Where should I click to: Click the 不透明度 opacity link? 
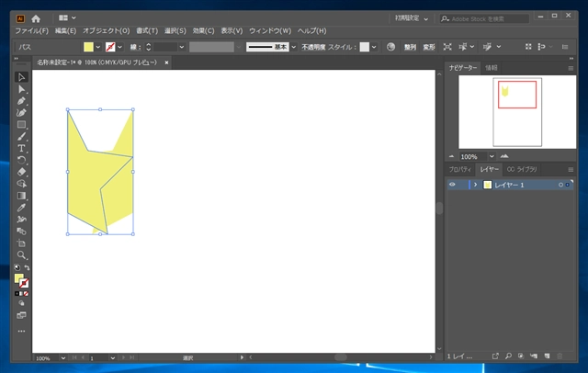313,47
